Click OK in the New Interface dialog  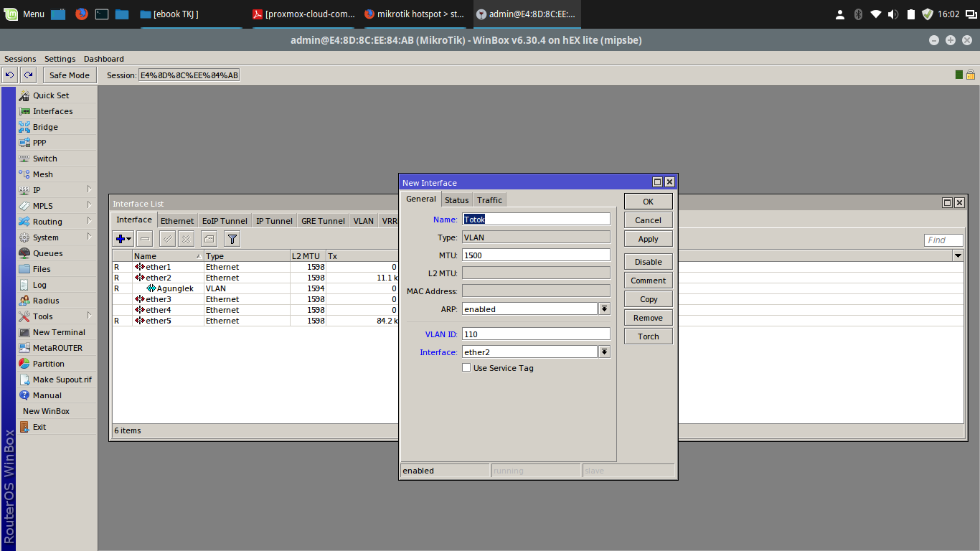(x=649, y=202)
